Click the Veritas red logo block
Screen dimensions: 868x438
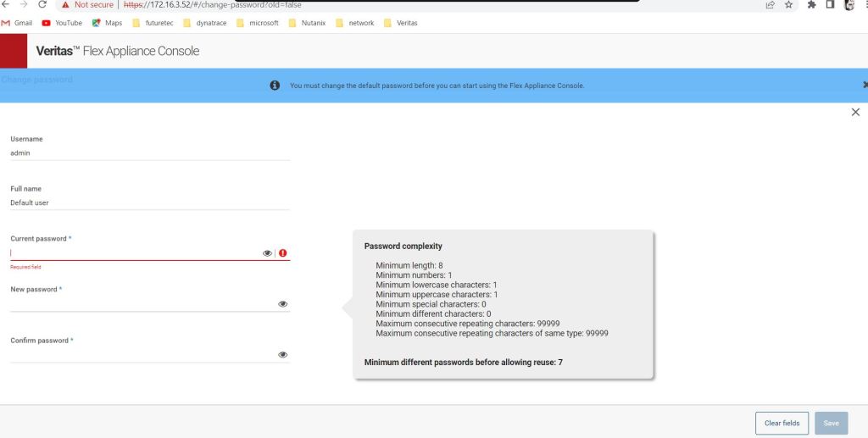(x=14, y=51)
